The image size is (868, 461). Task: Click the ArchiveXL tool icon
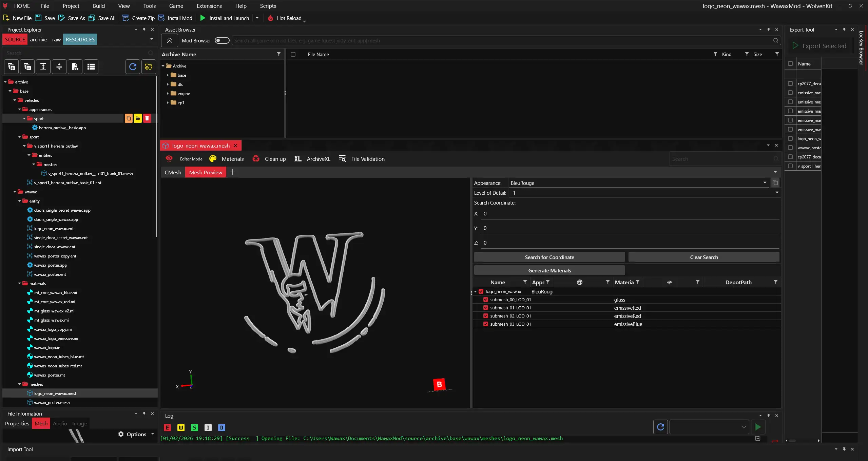tap(297, 159)
